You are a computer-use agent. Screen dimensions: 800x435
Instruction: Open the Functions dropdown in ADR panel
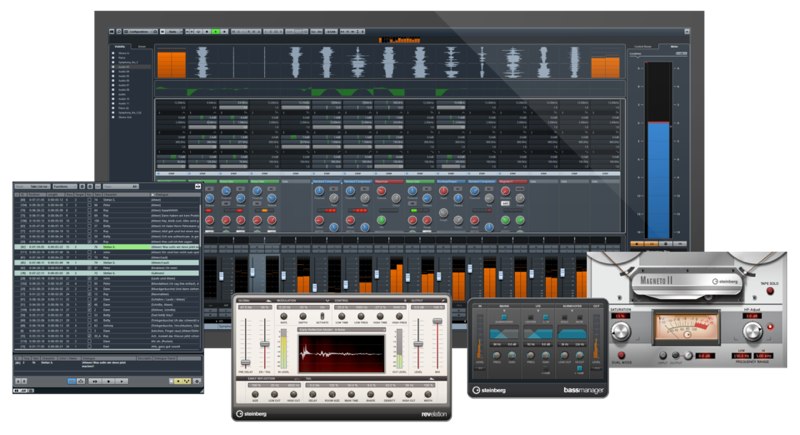(64, 186)
